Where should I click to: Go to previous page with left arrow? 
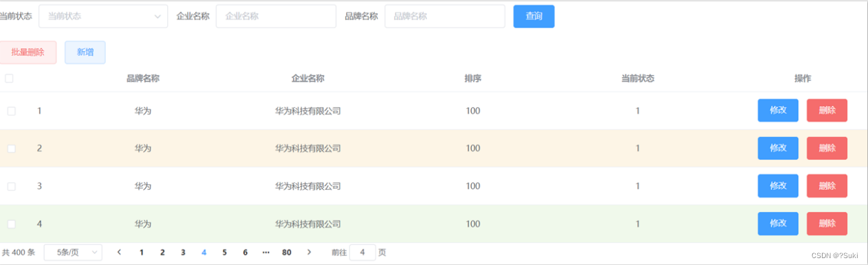click(120, 253)
